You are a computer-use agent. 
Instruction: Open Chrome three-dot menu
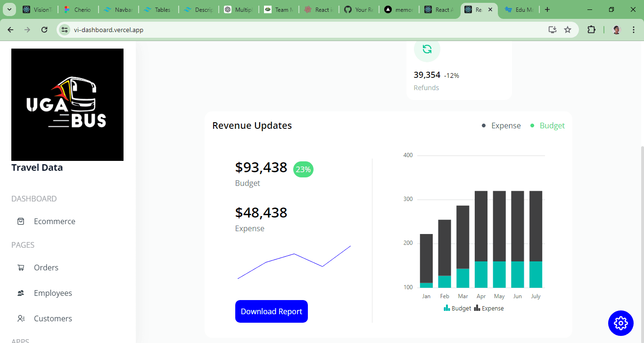pos(634,30)
